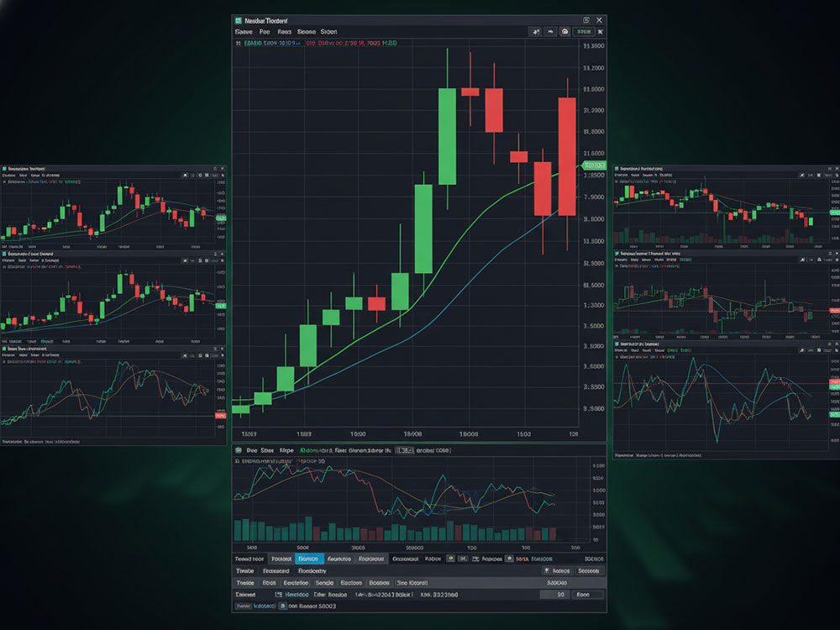This screenshot has height=630, width=840.
Task: Click the green app logo in main chart title bar
Action: click(239, 19)
